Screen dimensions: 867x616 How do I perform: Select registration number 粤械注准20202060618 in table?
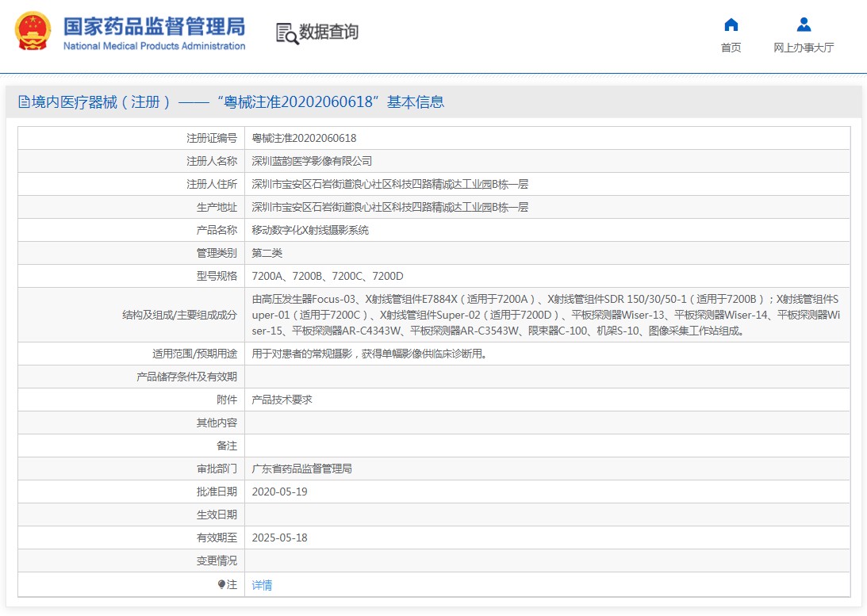304,138
